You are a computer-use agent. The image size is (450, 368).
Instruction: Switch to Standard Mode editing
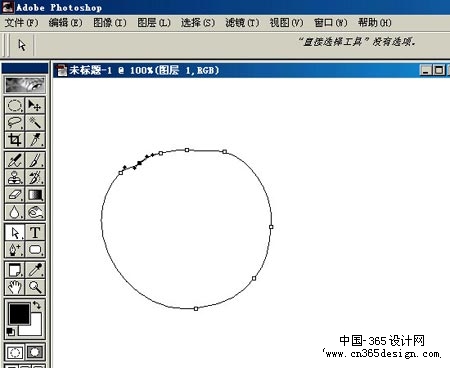[15, 352]
